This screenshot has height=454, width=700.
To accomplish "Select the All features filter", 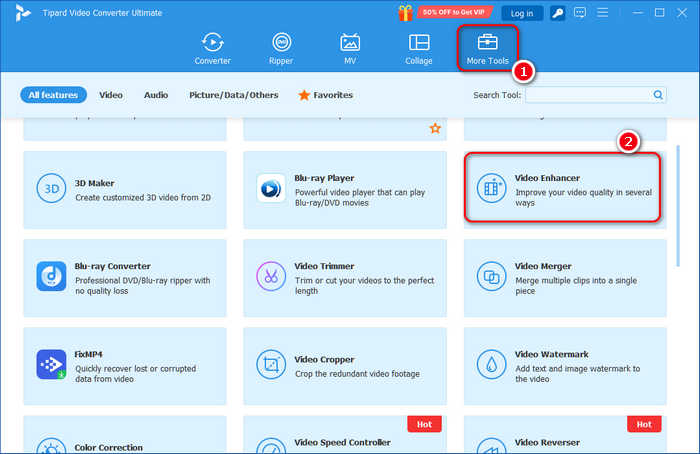I will coord(53,95).
